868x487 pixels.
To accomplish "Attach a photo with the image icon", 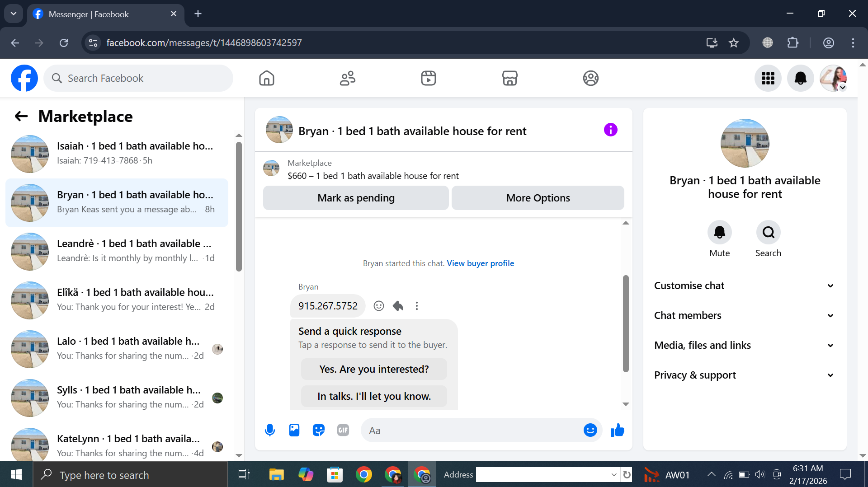I will tap(294, 430).
